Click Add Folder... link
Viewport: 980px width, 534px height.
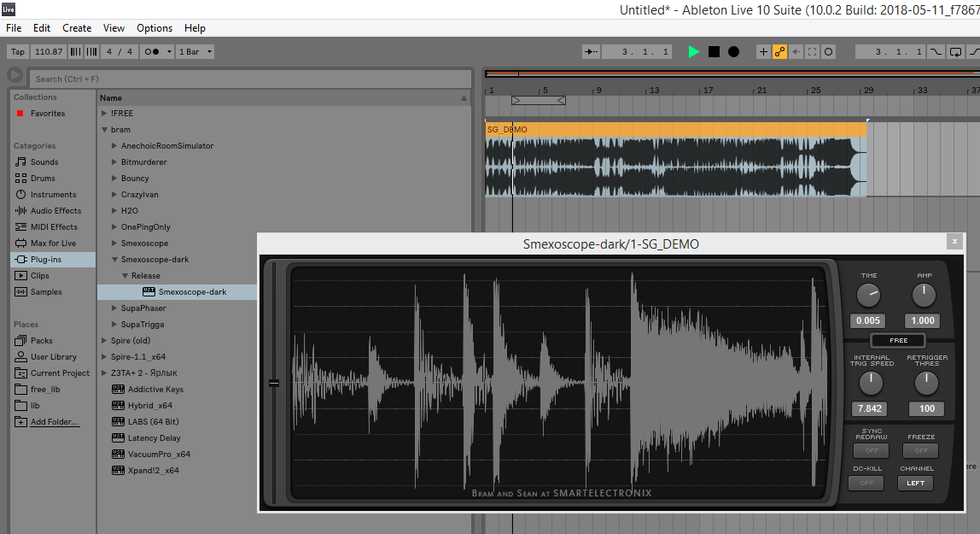55,422
